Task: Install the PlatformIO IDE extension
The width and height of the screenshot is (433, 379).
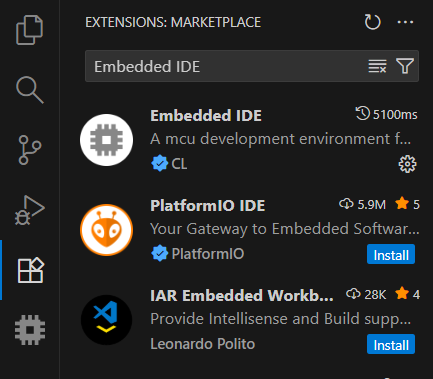Action: 391,254
